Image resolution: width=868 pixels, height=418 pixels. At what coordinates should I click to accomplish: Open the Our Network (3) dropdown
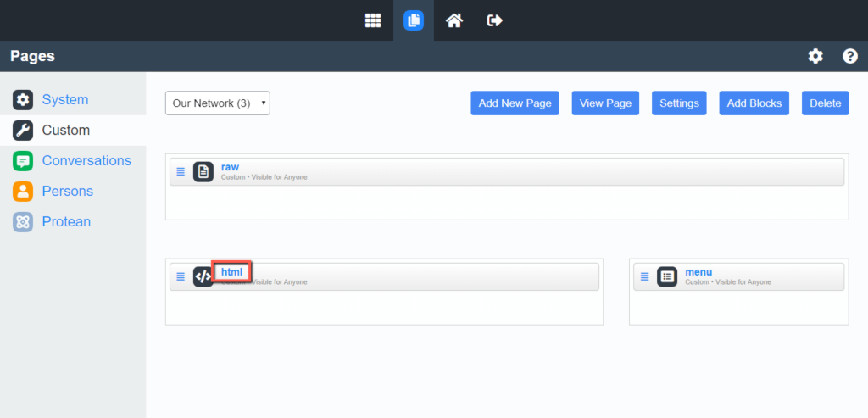218,103
